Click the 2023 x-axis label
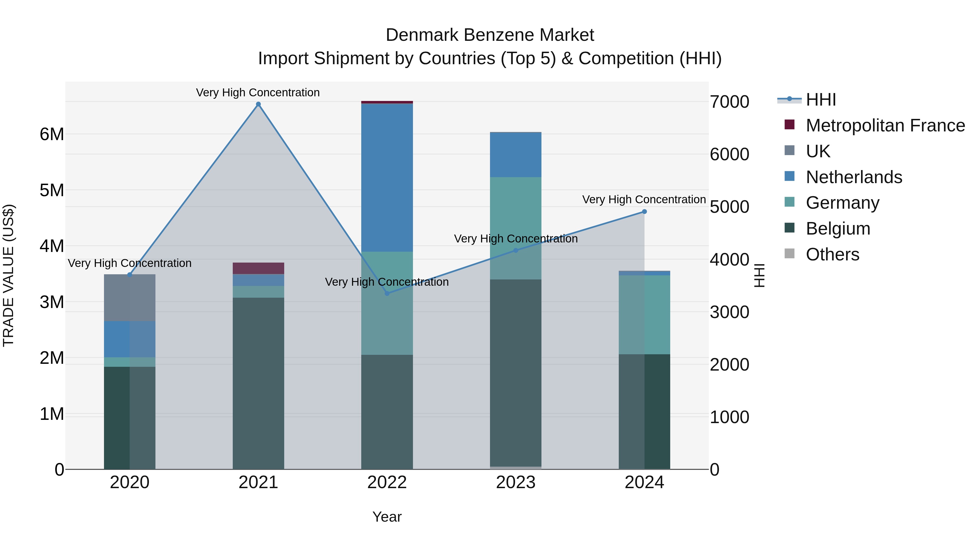 coord(516,482)
